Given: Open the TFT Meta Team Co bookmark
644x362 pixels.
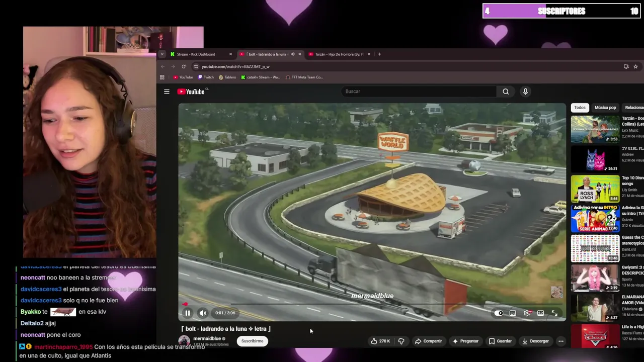Looking at the screenshot, I should click(304, 77).
